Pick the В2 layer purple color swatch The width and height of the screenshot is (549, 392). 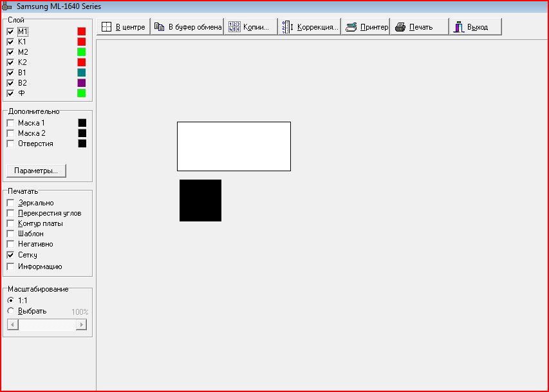tap(82, 82)
